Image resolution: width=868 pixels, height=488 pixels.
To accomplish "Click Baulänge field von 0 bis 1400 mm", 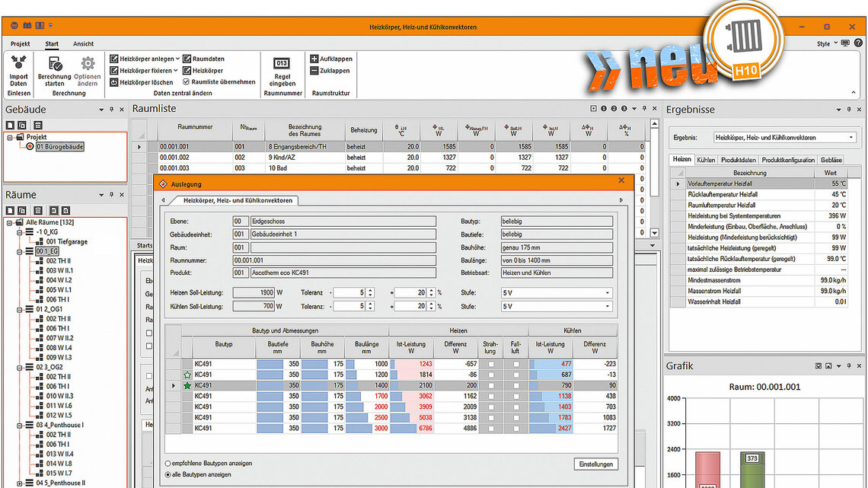I will click(x=557, y=260).
